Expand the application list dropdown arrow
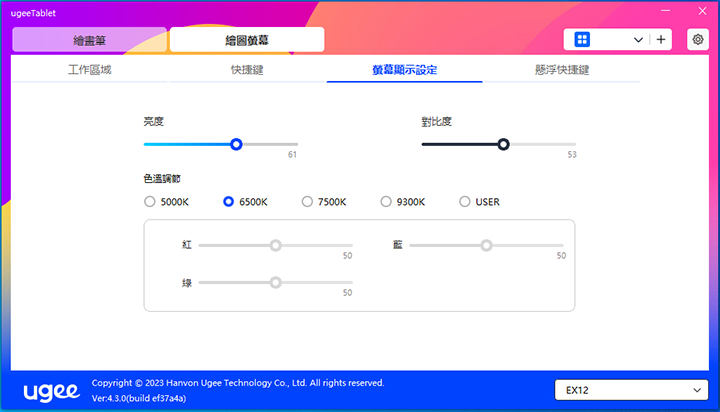 [x=637, y=39]
